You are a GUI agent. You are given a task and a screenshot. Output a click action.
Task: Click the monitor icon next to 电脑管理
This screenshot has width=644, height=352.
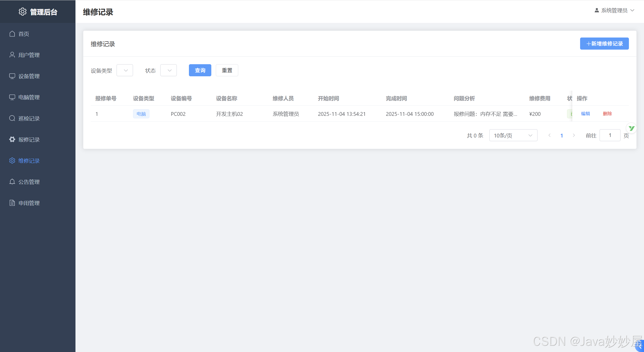click(12, 97)
